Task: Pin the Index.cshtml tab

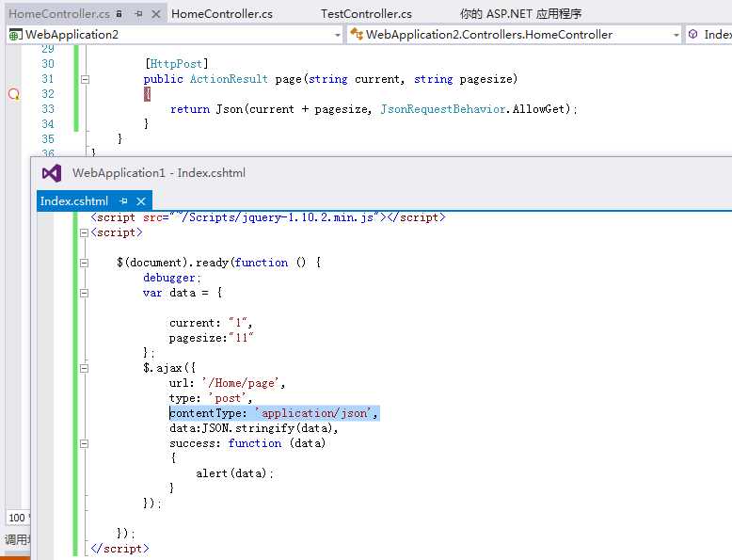Action: (x=123, y=201)
